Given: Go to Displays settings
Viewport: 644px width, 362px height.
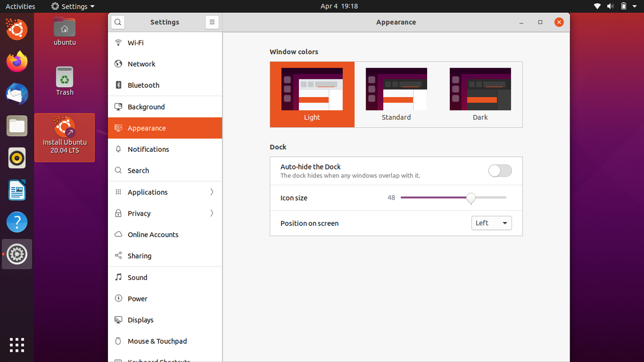Looking at the screenshot, I should [165, 320].
